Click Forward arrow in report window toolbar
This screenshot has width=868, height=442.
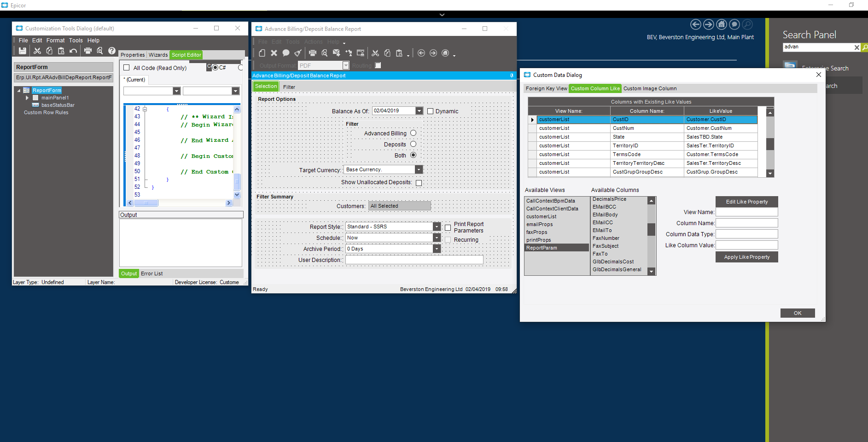(x=433, y=53)
